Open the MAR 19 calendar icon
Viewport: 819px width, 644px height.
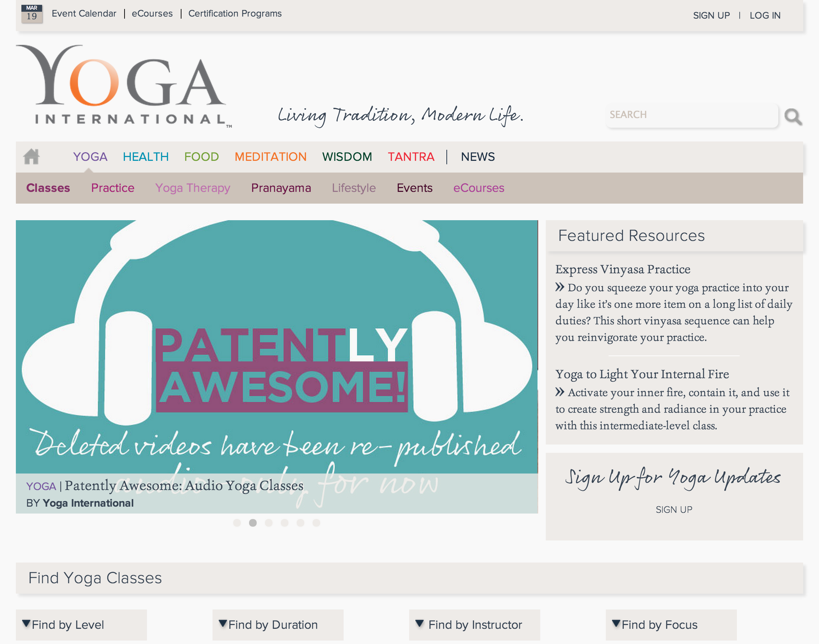point(32,13)
